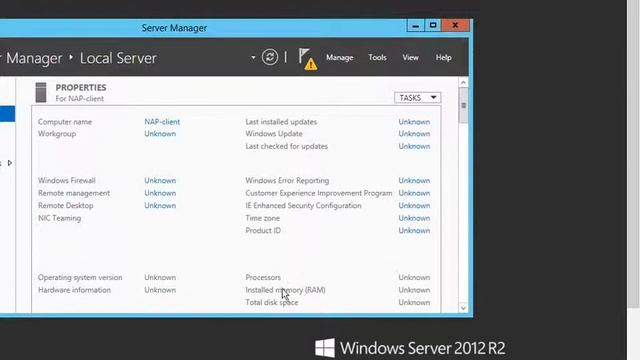Open Windows Firewall Unknown link

point(160,180)
